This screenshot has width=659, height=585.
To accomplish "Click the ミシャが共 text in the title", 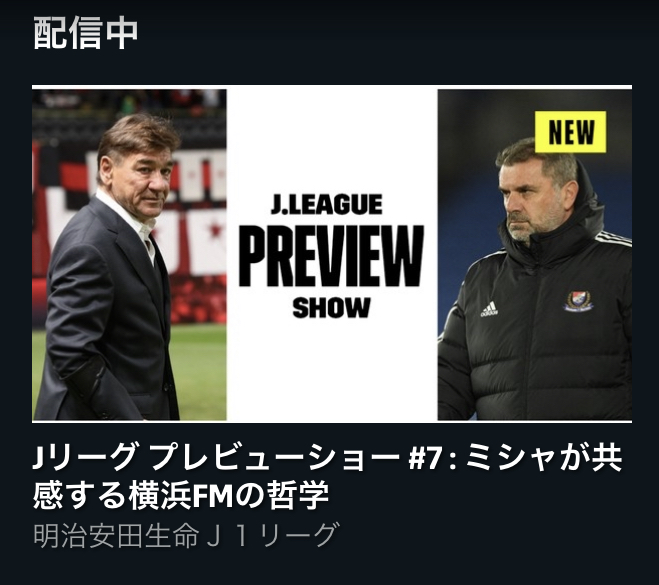I will 544,458.
